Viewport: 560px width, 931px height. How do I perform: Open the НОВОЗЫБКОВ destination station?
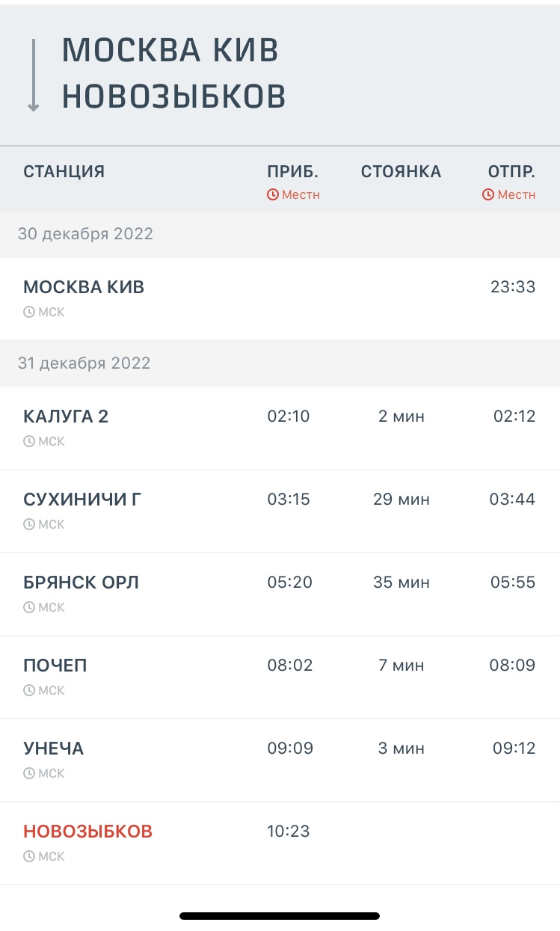click(87, 831)
